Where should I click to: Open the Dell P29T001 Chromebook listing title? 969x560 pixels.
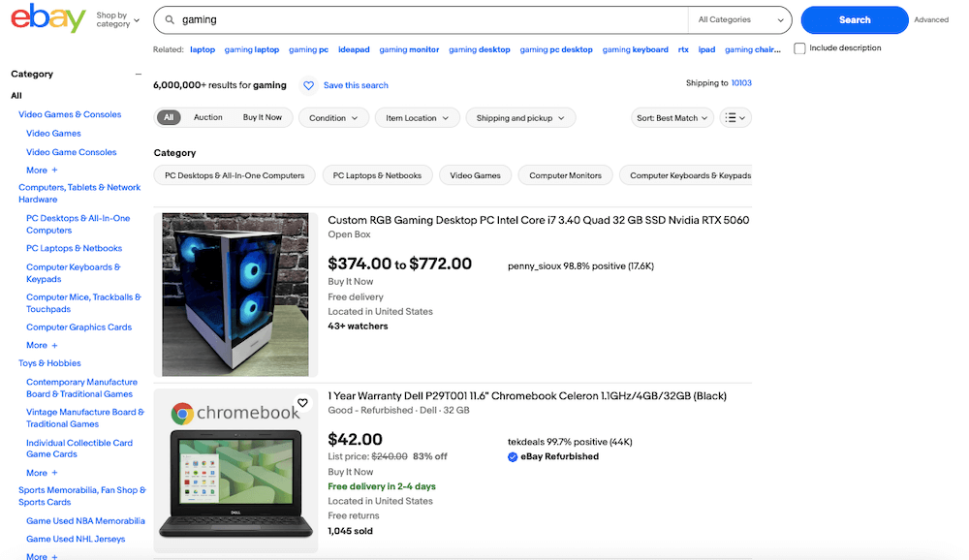click(527, 396)
